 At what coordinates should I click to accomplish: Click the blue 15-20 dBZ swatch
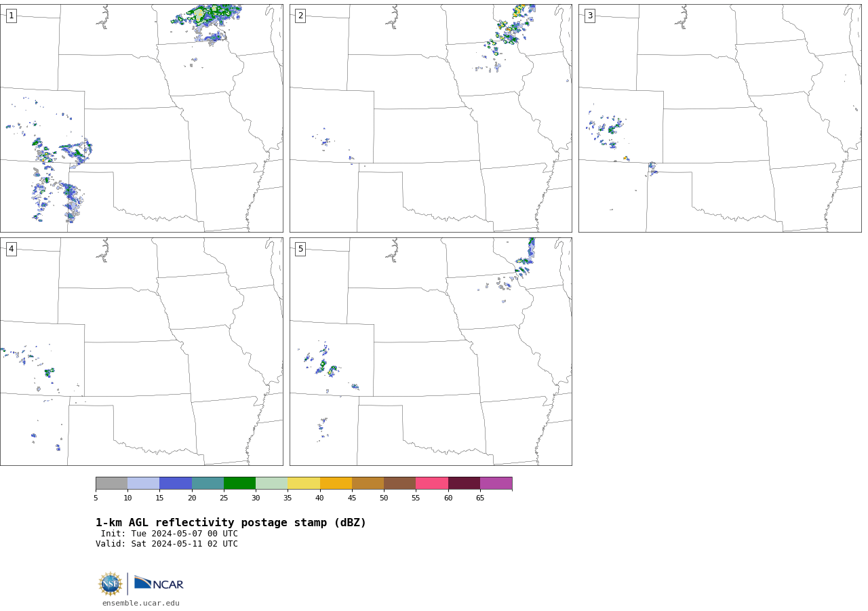click(x=176, y=483)
